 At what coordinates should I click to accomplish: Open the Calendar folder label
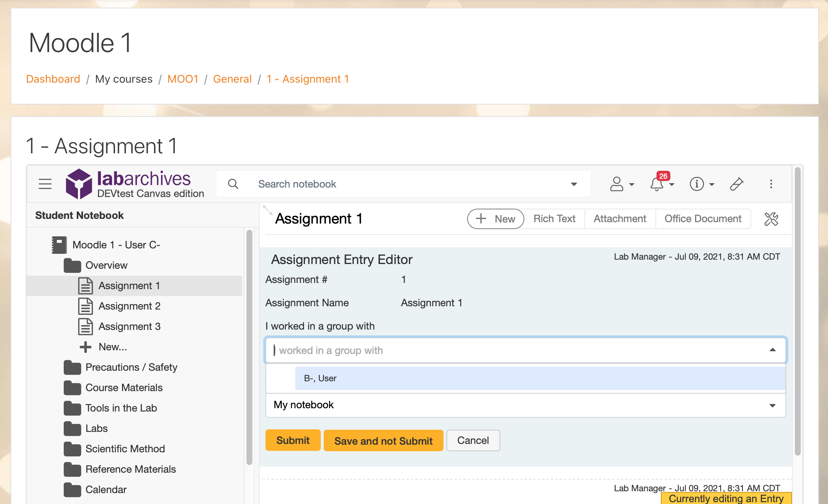[x=106, y=490]
